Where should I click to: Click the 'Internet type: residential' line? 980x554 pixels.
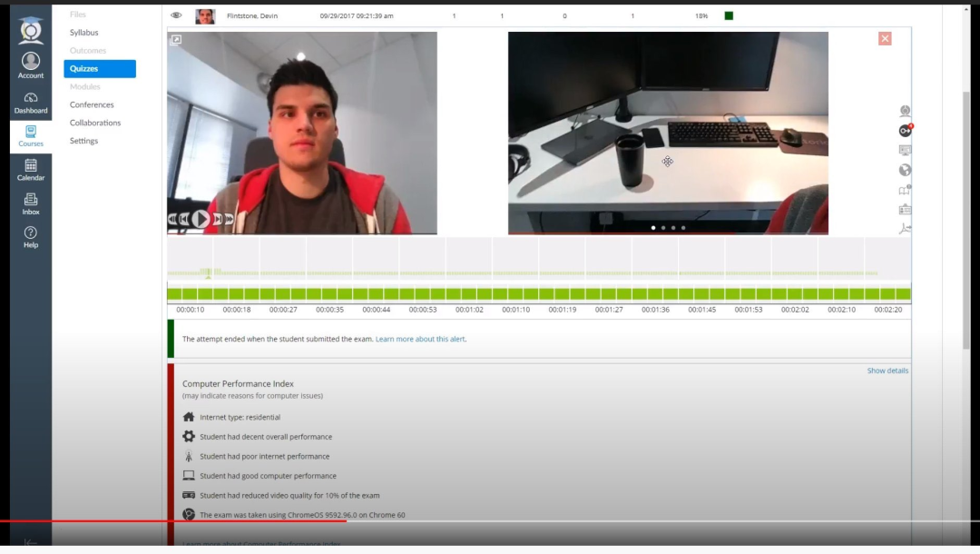click(x=240, y=417)
